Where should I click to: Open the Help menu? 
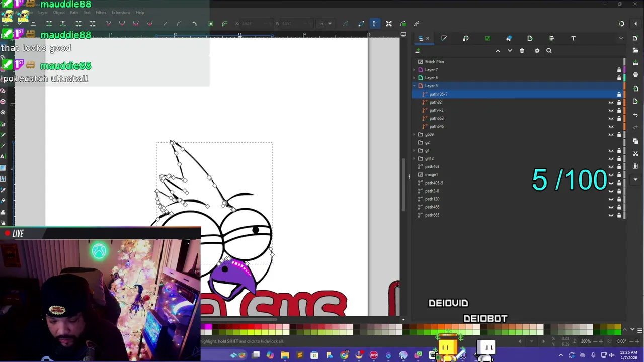tap(140, 13)
